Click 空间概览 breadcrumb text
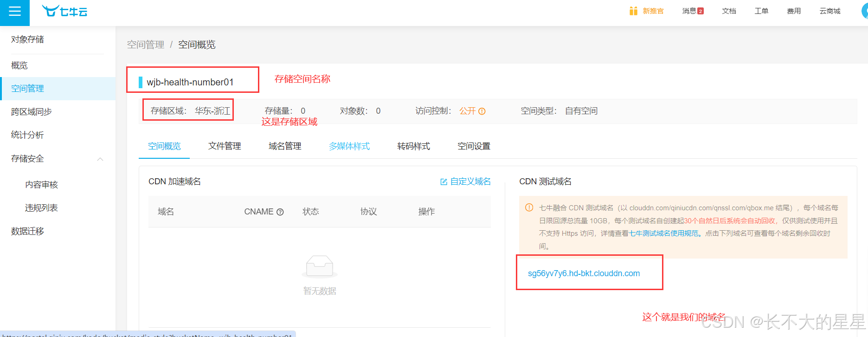Image resolution: width=868 pixels, height=337 pixels. 197,45
